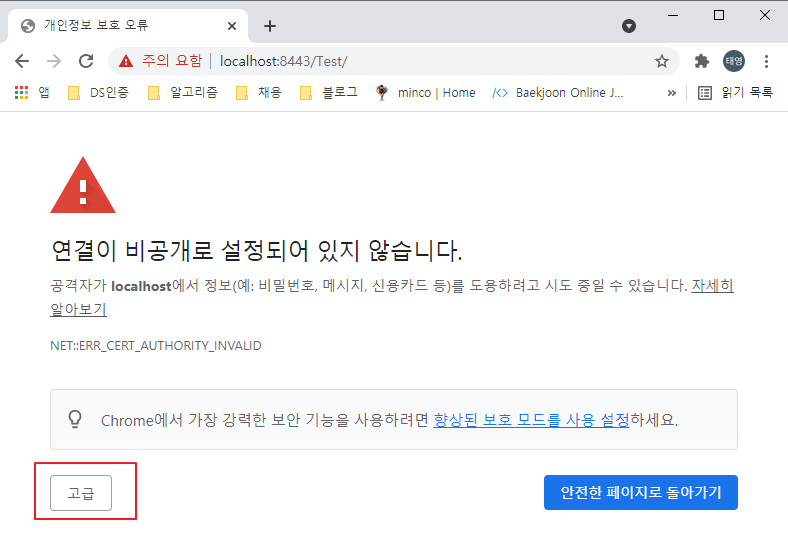Click the 주의 요함 security label
This screenshot has height=533, width=788.
(172, 61)
